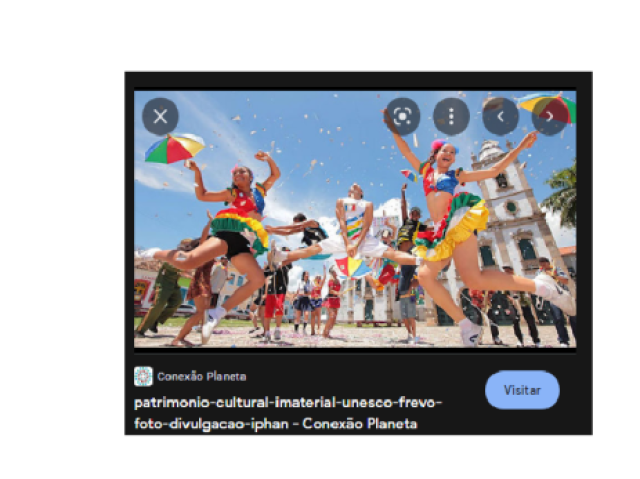Close the image preview with X icon
The width and height of the screenshot is (640, 479).
click(160, 117)
